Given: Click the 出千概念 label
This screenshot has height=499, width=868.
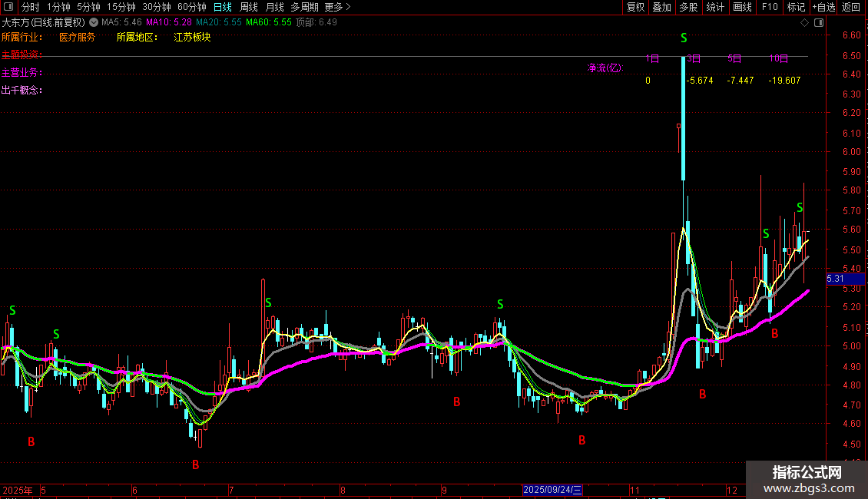Looking at the screenshot, I should (22, 90).
